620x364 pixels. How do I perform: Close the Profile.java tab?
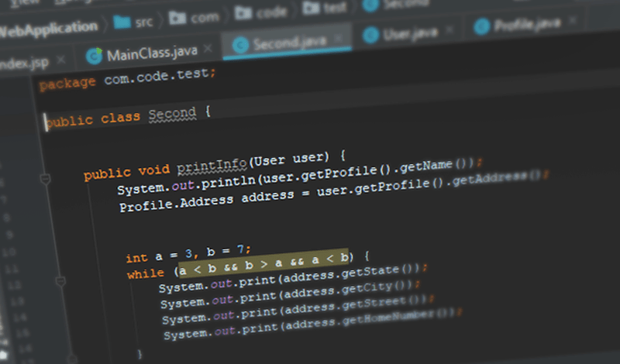click(573, 20)
